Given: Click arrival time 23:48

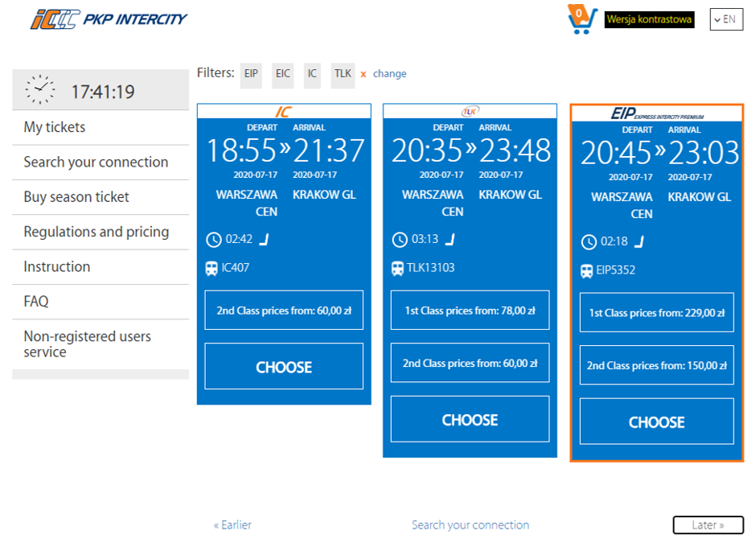Looking at the screenshot, I should point(515,150).
